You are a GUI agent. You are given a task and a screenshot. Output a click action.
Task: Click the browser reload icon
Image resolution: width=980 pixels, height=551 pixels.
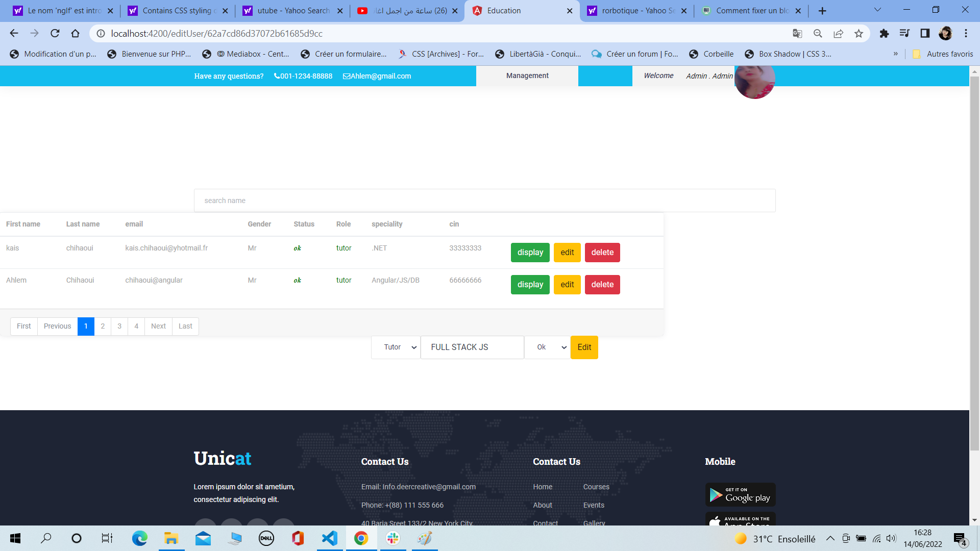(55, 34)
